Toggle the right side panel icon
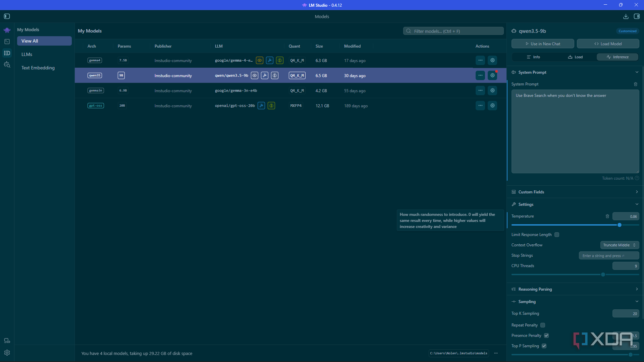 (x=637, y=16)
